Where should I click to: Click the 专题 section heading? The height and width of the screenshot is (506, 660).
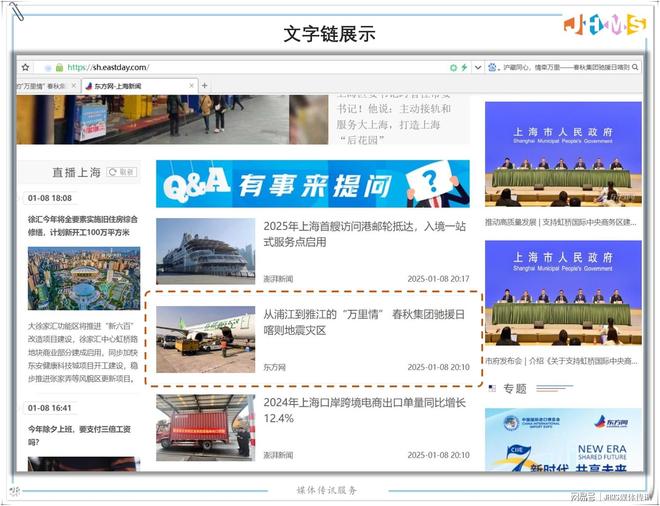point(515,388)
